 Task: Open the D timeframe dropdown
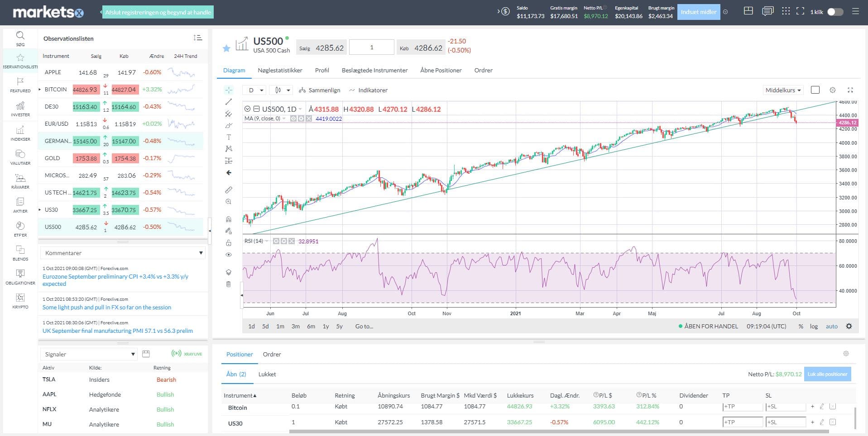pyautogui.click(x=255, y=90)
